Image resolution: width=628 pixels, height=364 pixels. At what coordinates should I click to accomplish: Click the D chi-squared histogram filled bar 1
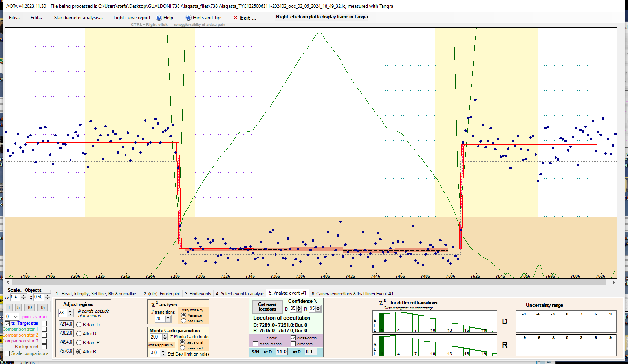tap(381, 323)
